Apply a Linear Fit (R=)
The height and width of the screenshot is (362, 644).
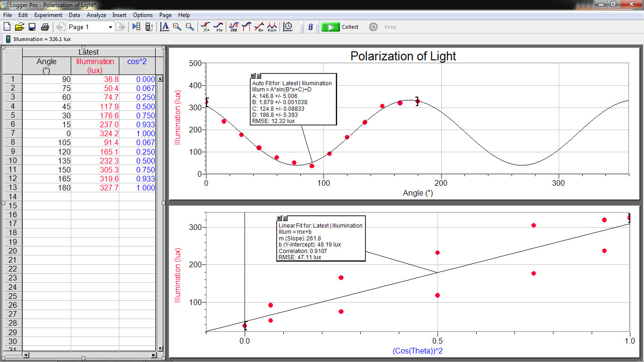click(258, 27)
